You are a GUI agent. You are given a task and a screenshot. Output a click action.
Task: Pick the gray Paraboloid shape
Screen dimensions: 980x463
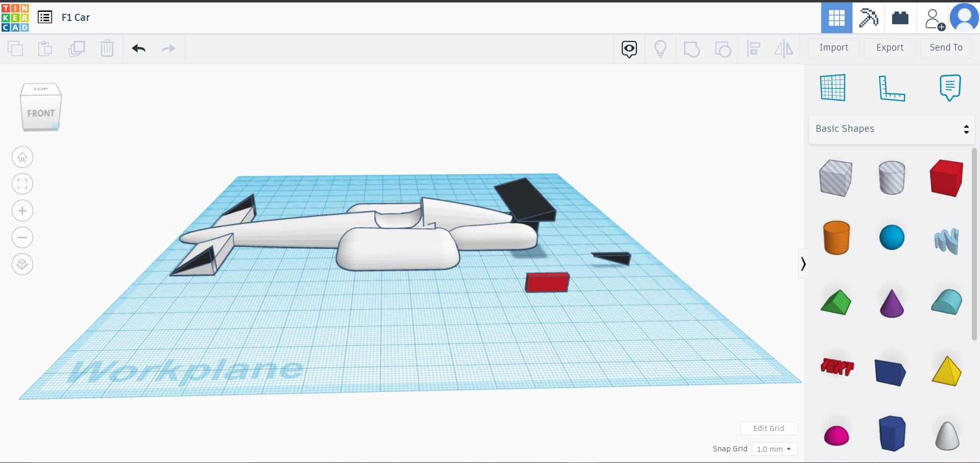tap(947, 435)
